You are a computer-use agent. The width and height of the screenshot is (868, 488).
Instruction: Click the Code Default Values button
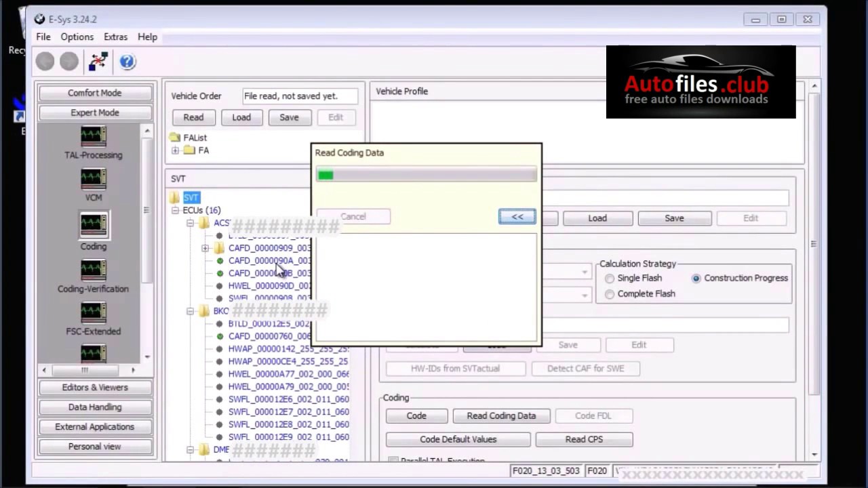(x=458, y=439)
